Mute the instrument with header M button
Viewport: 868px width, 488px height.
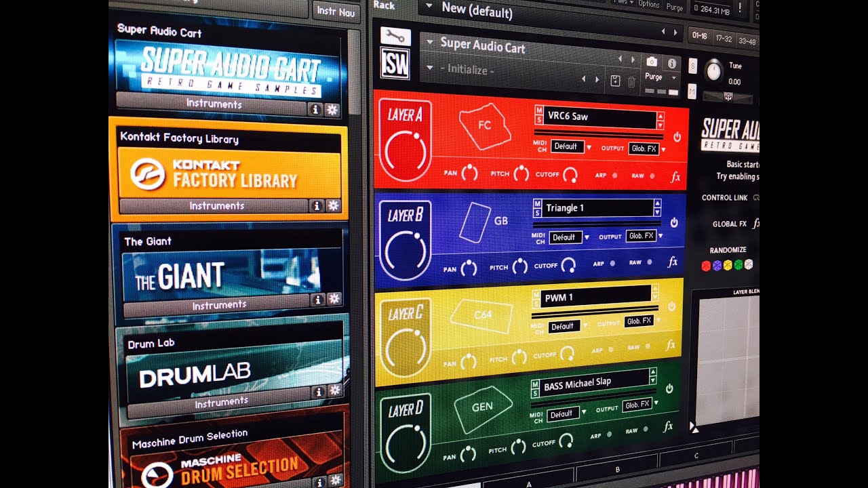click(692, 91)
